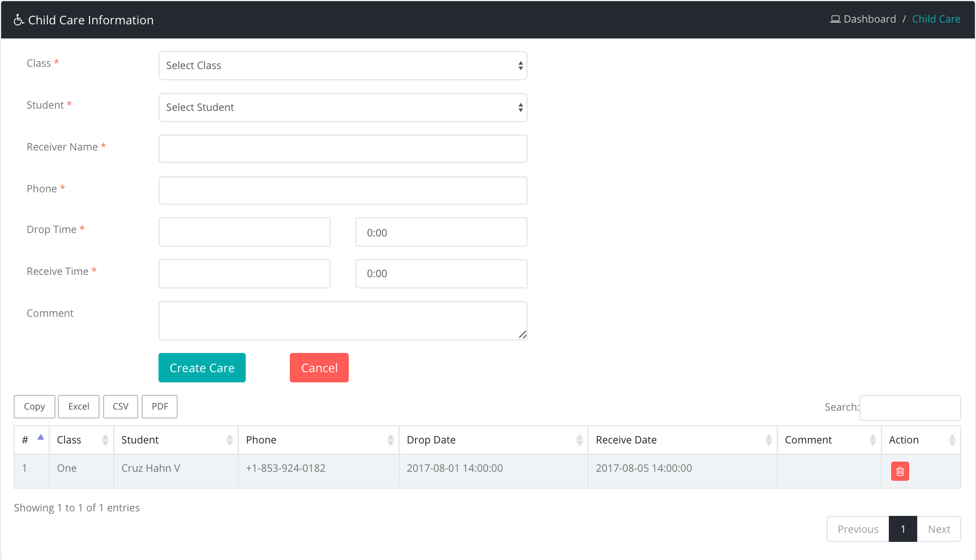Go to the Next page
The image size is (976, 560).
pyautogui.click(x=939, y=529)
